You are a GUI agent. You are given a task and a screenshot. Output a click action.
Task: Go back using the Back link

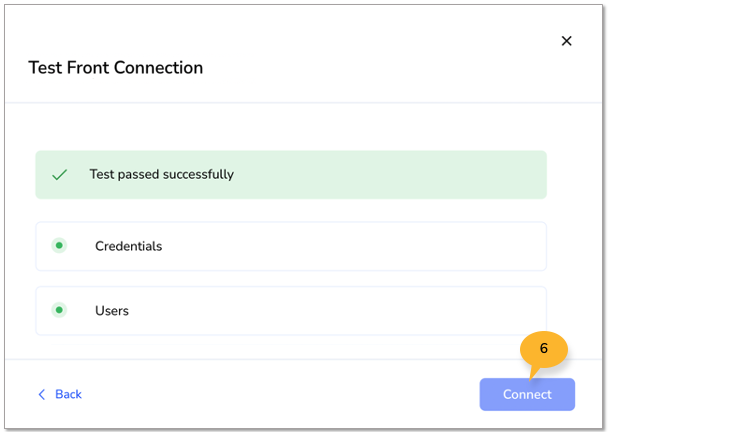pyautogui.click(x=60, y=394)
